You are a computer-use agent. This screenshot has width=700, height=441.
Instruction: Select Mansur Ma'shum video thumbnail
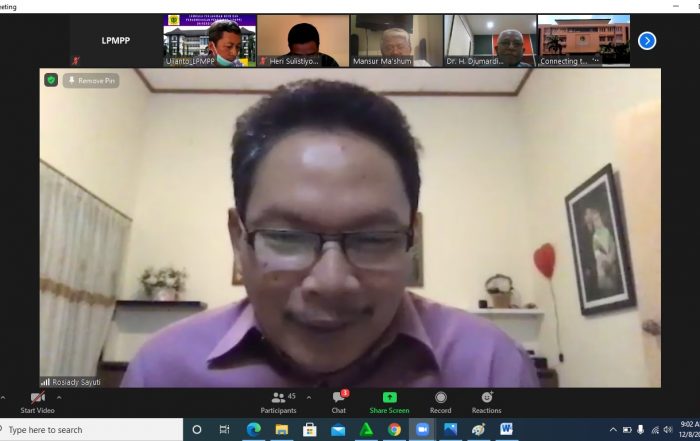(397, 41)
